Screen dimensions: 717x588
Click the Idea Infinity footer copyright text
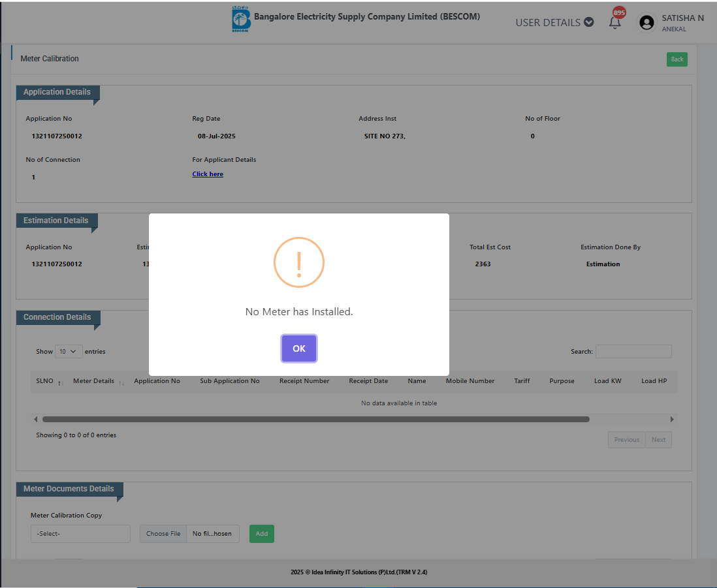coord(359,572)
